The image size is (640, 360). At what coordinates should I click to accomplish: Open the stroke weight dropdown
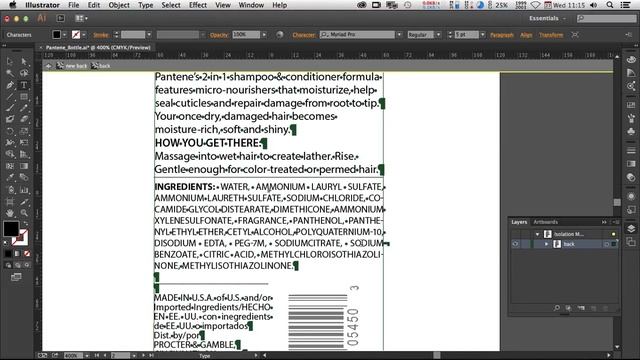click(x=149, y=35)
